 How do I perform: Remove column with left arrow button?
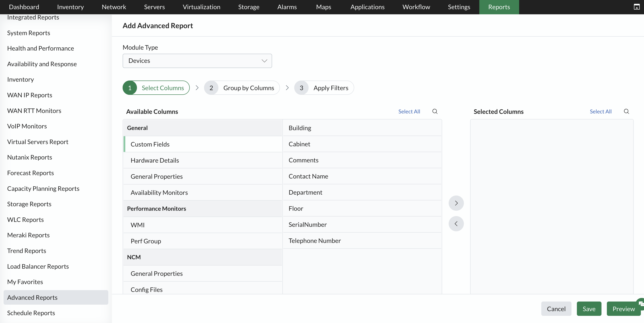pyautogui.click(x=456, y=224)
